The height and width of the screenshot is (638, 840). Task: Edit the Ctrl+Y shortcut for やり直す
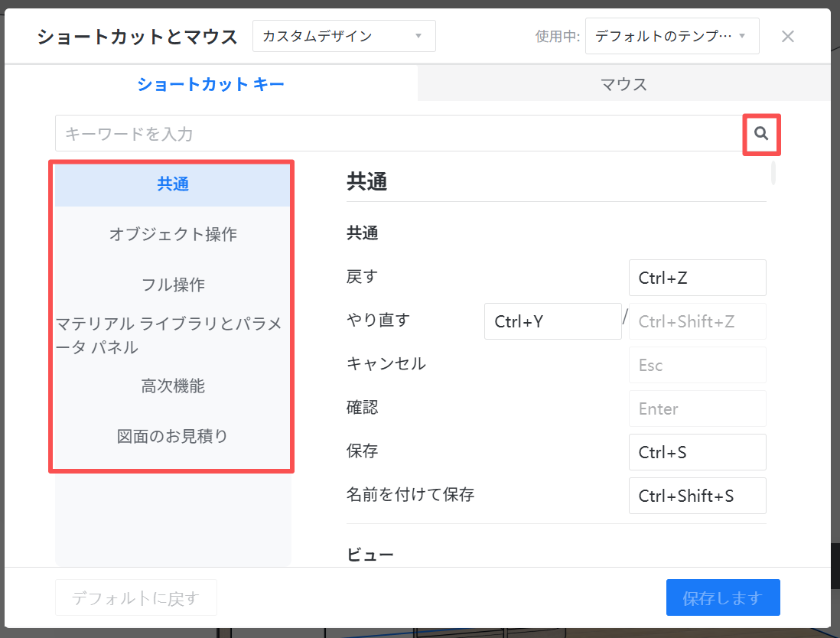(x=552, y=321)
